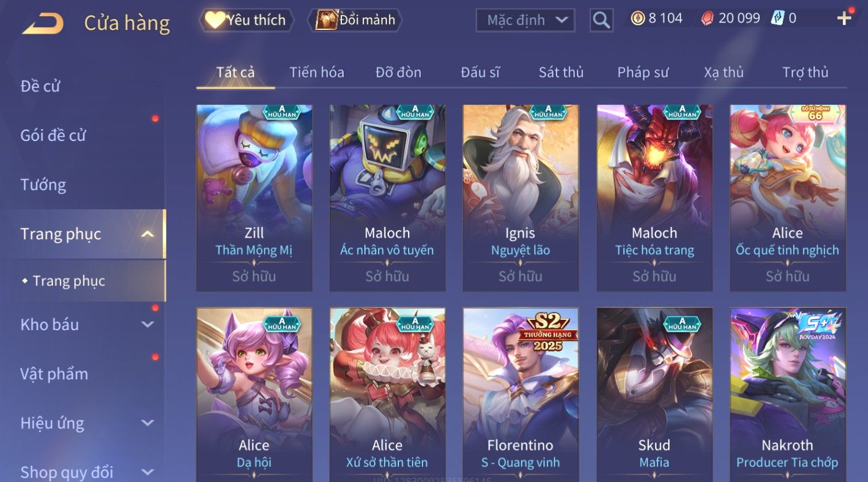
Task: Expand the Hiệu ứng sidebar section
Action: coord(147,423)
